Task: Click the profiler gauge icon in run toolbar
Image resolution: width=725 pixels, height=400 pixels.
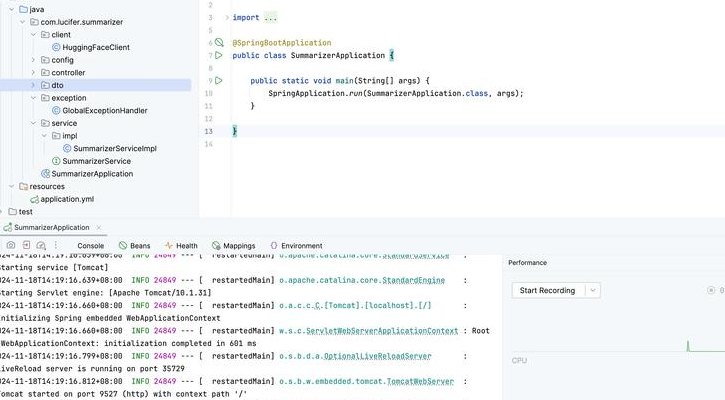Action: (41, 245)
